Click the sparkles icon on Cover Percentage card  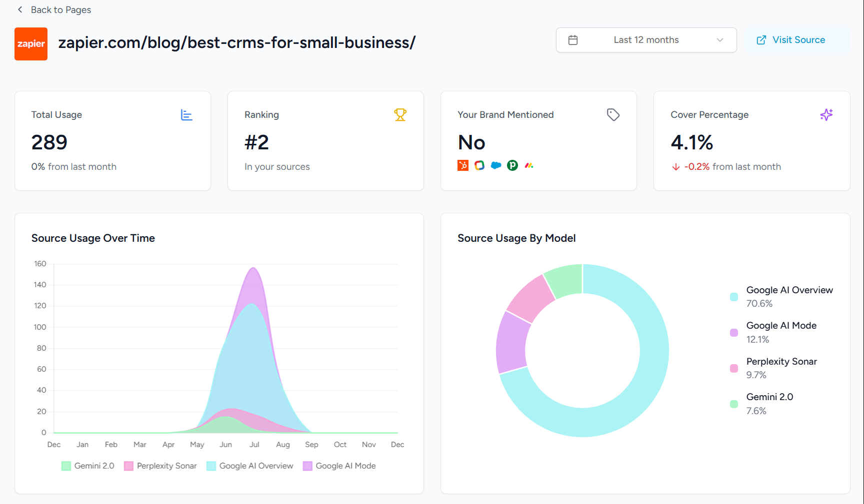[826, 114]
